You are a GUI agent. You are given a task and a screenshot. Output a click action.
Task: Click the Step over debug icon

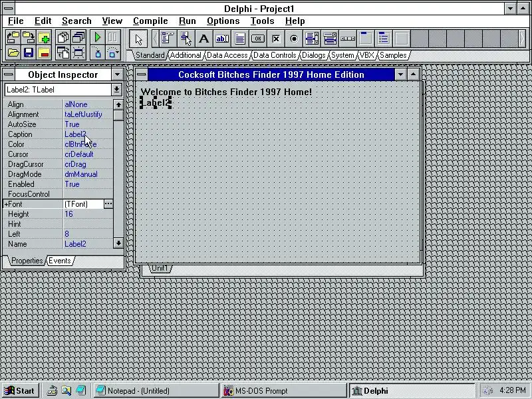click(113, 53)
